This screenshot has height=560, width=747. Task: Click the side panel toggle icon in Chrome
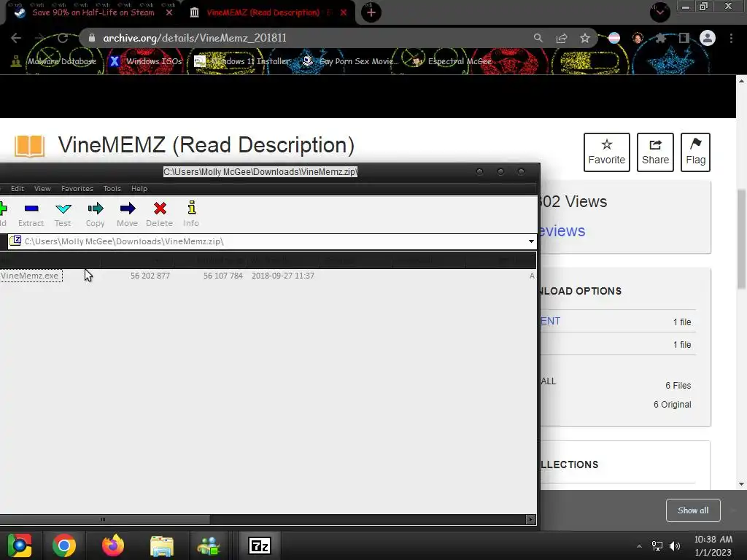[684, 38]
